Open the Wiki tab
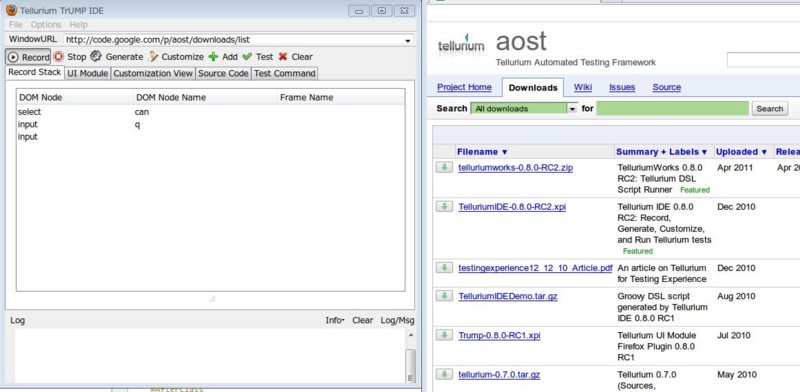This screenshot has width=800, height=392. pyautogui.click(x=583, y=87)
